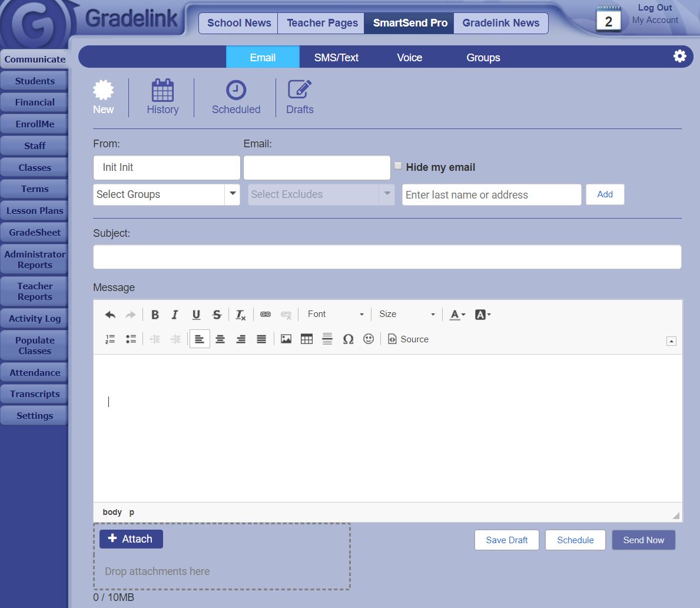Image resolution: width=700 pixels, height=608 pixels.
Task: Open the Drafts pencil icon
Action: (x=300, y=90)
